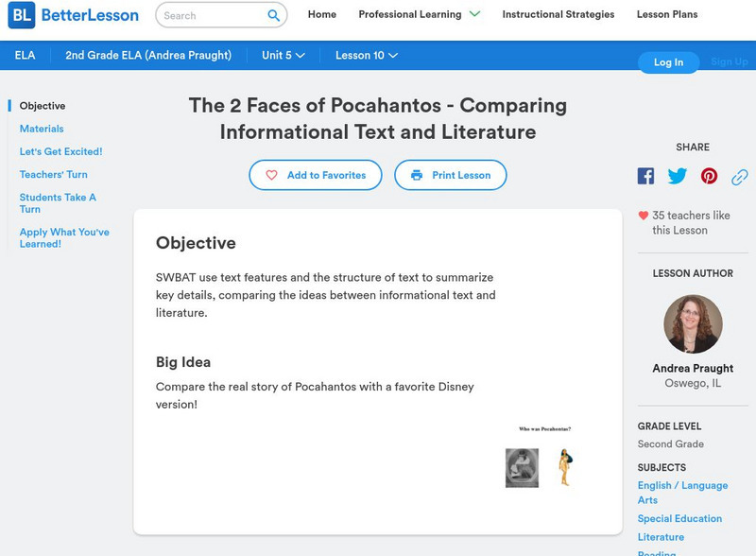The image size is (756, 556).
Task: Click the heart icon beside teacher likes
Action: pos(644,216)
